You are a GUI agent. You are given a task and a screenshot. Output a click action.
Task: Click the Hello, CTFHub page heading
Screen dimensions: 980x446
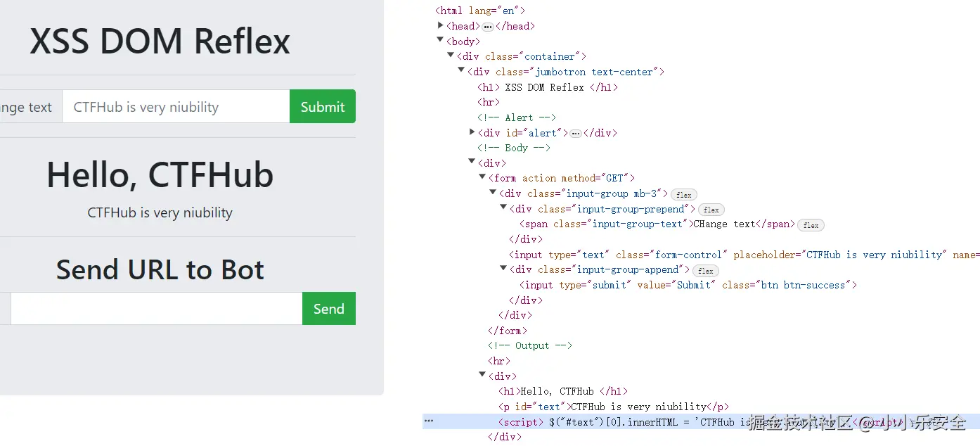pos(160,174)
